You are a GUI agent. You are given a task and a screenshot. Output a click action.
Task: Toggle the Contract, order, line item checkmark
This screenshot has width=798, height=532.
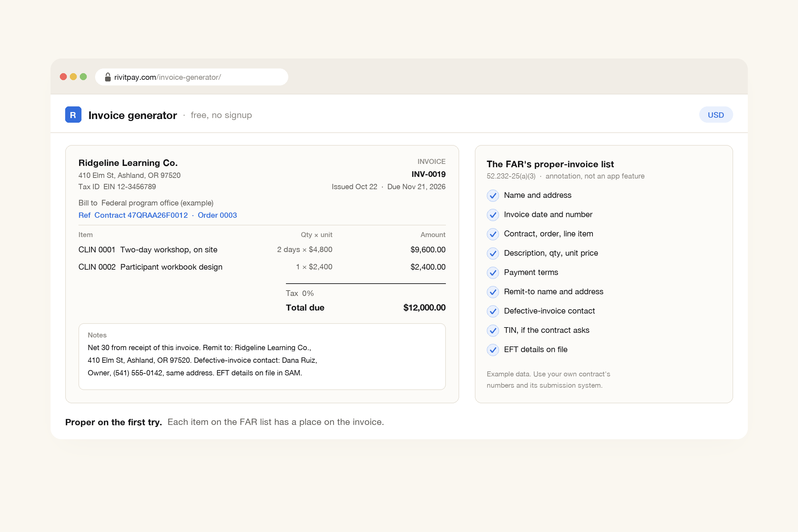(493, 234)
